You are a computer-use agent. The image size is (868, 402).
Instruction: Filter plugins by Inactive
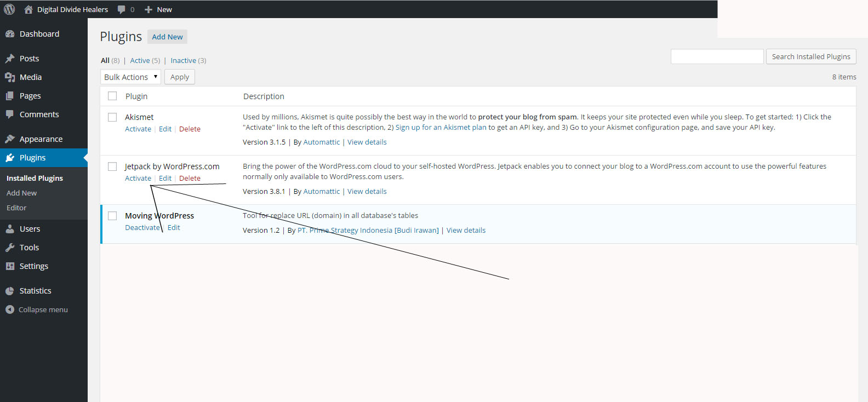coord(183,60)
